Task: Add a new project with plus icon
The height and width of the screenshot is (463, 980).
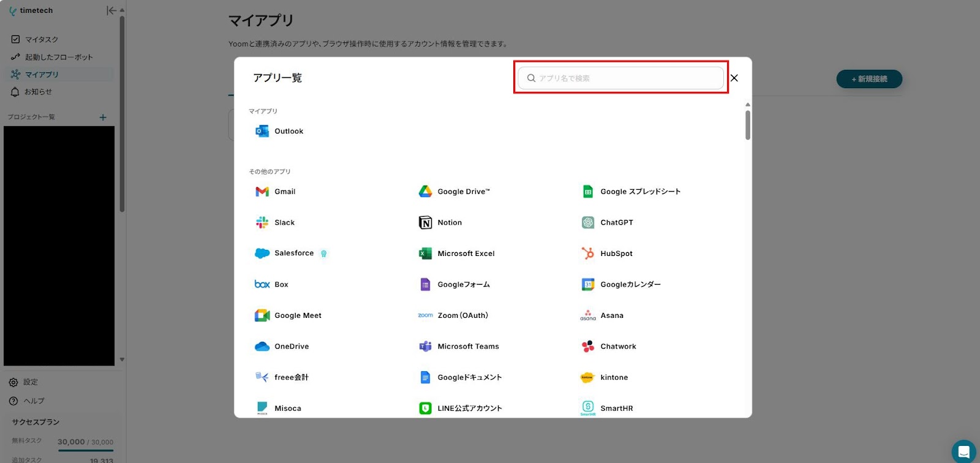Action: pyautogui.click(x=103, y=117)
